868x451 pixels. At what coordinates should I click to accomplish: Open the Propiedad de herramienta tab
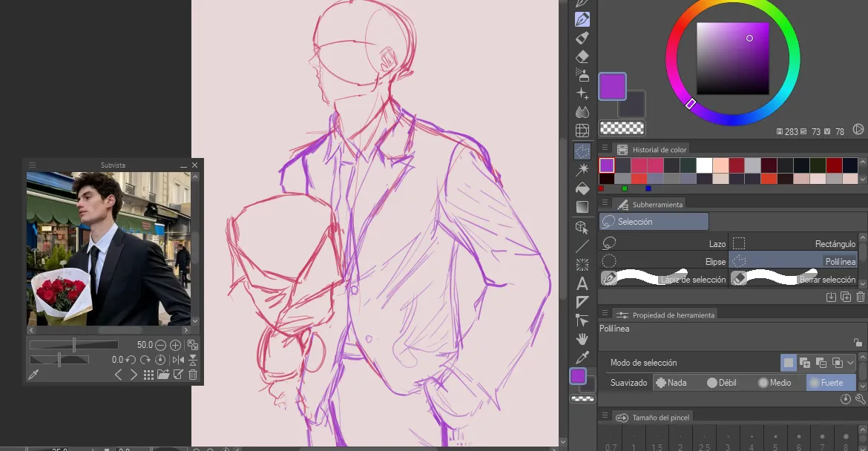coord(665,315)
